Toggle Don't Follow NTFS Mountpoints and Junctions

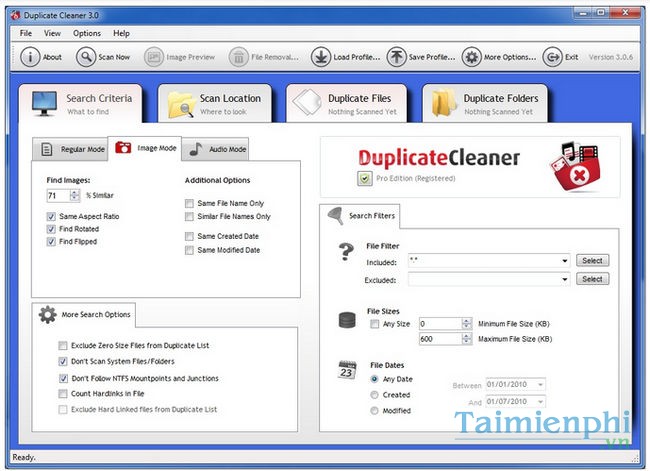(x=63, y=378)
